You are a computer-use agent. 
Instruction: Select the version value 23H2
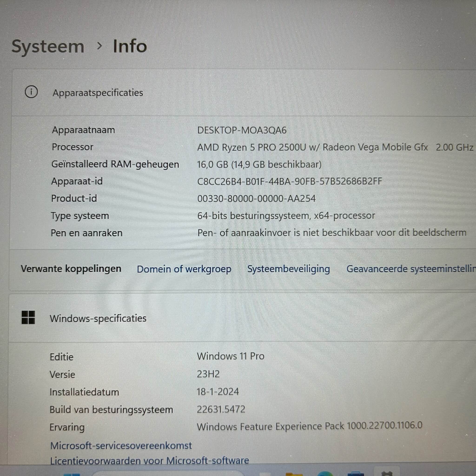(x=208, y=374)
